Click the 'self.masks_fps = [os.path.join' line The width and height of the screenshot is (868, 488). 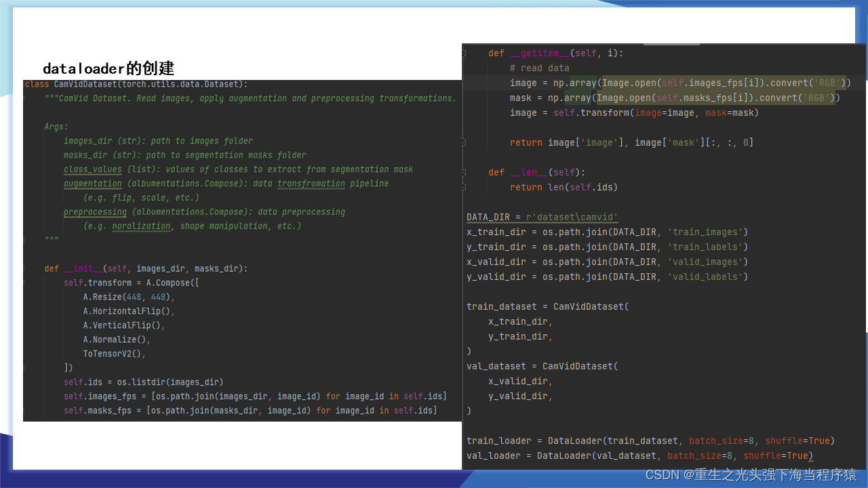250,411
